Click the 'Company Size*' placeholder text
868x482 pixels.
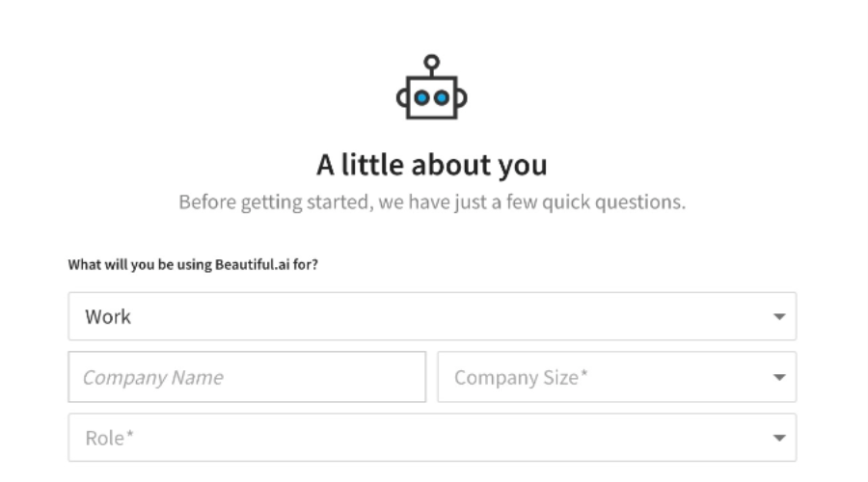point(521,378)
